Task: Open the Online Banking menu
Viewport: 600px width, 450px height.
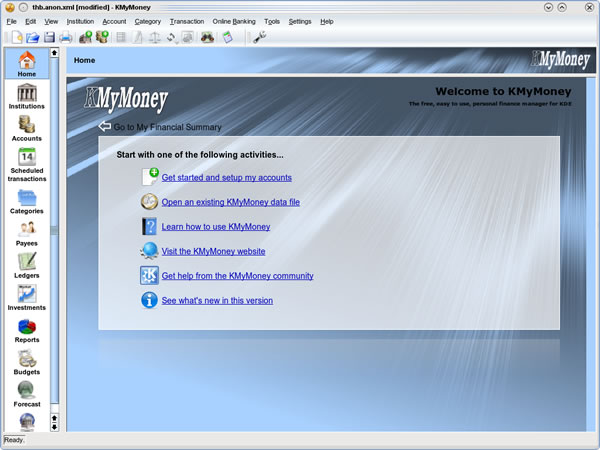Action: (234, 21)
